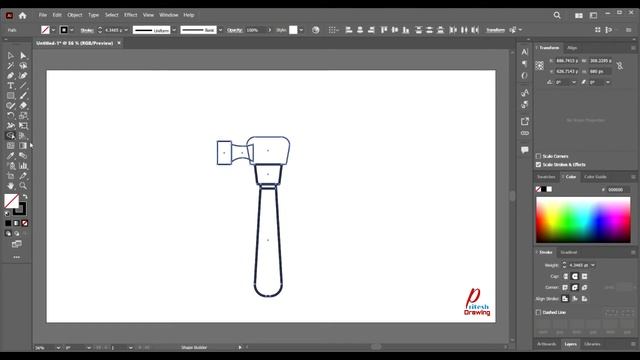Select the Direct Selection tool
Screen dimensions: 640x360
pyautogui.click(x=23, y=56)
